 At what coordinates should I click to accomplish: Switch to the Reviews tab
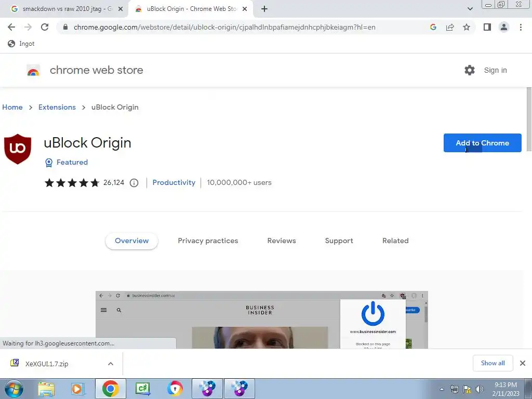(282, 241)
